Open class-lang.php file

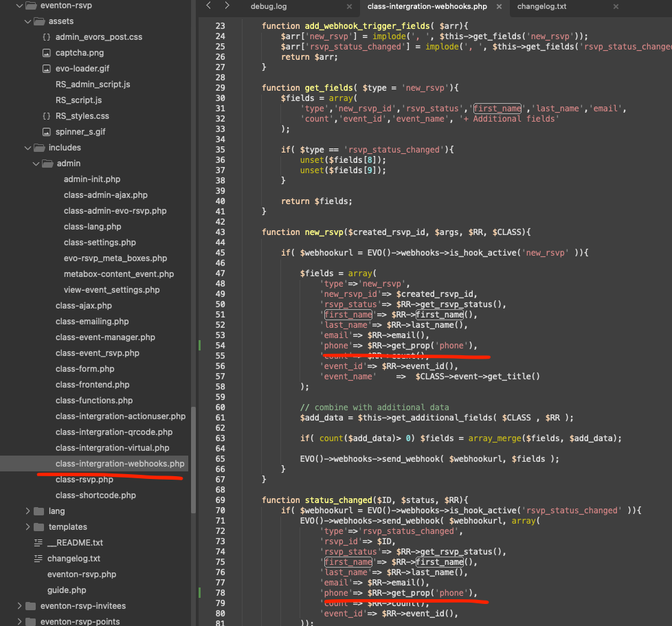(x=92, y=227)
